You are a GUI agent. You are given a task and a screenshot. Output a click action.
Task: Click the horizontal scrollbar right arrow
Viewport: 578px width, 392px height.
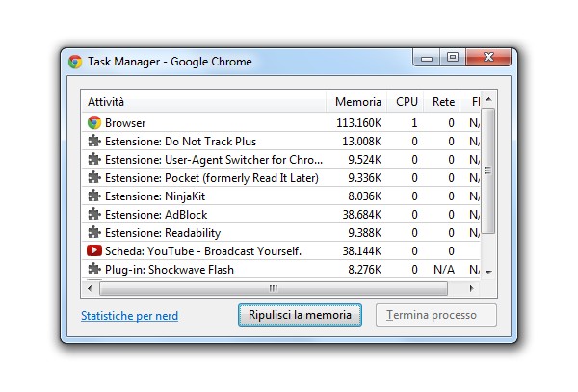coord(472,289)
